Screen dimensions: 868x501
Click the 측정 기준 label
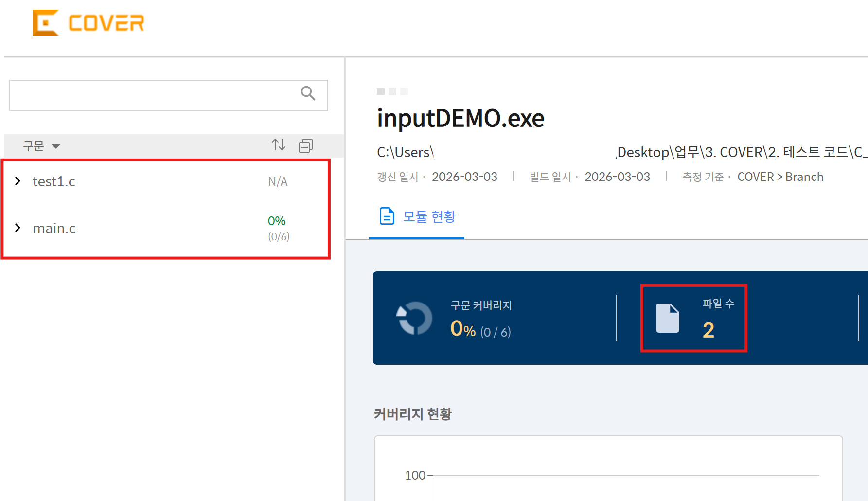pos(703,177)
